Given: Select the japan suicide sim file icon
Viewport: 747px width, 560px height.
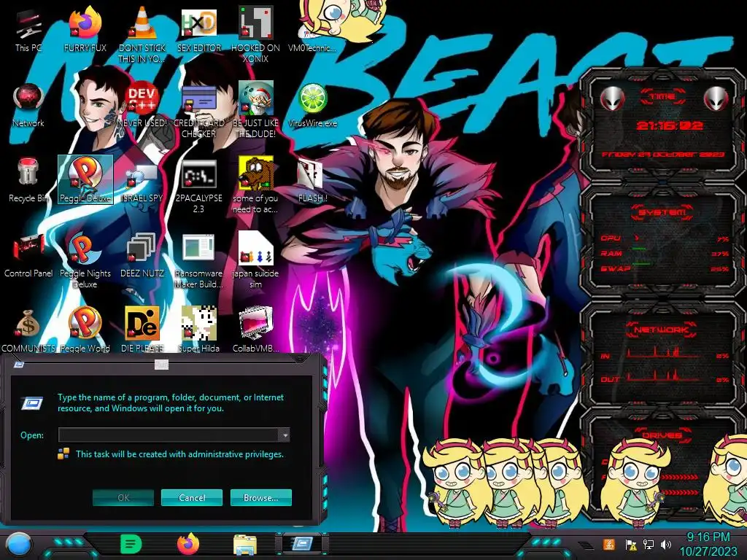Looking at the screenshot, I should 255,260.
